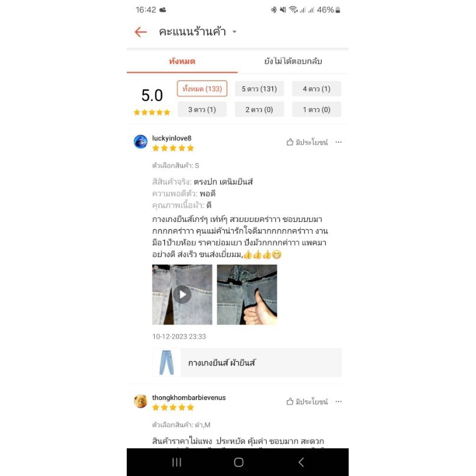Switch to the ทั้งหมด tab
The width and height of the screenshot is (476, 476).
(x=182, y=61)
